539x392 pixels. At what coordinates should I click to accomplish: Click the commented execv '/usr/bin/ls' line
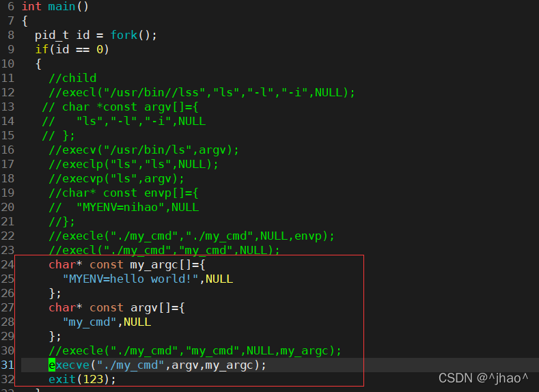coord(143,150)
